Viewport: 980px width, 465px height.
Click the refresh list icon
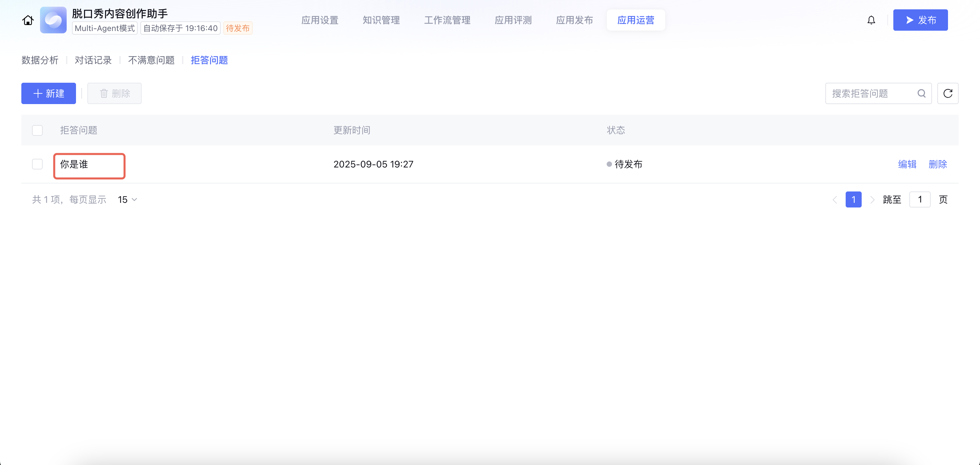[947, 93]
